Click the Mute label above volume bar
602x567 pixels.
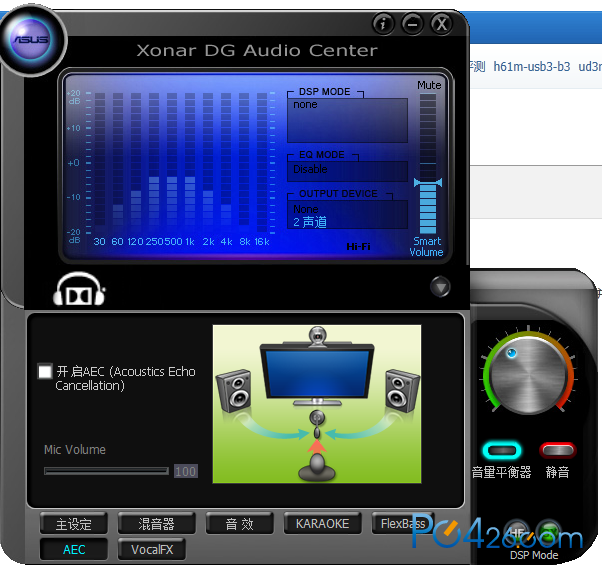(429, 85)
